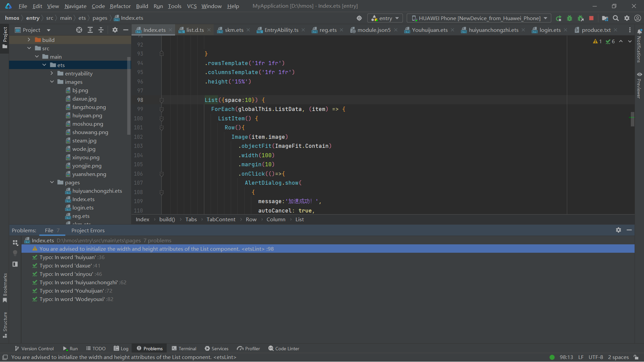Screen dimensions: 644x362
Task: Expand all in Project panel
Action: [x=90, y=30]
